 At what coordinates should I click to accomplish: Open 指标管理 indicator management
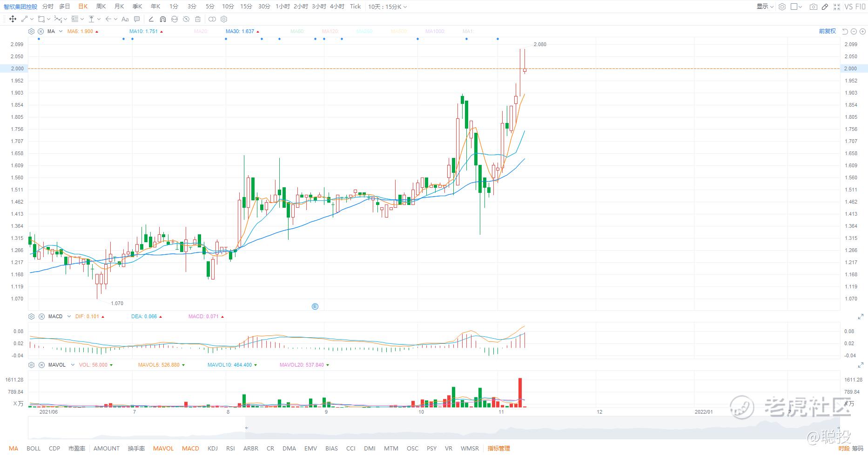499,449
